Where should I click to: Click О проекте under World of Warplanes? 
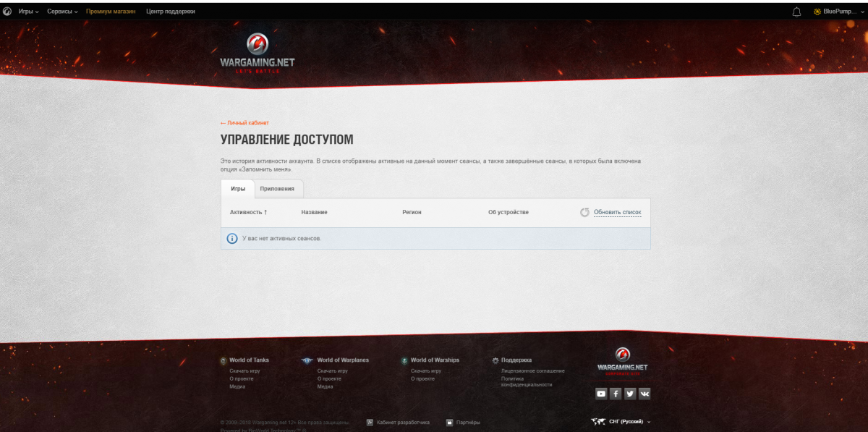pos(329,378)
